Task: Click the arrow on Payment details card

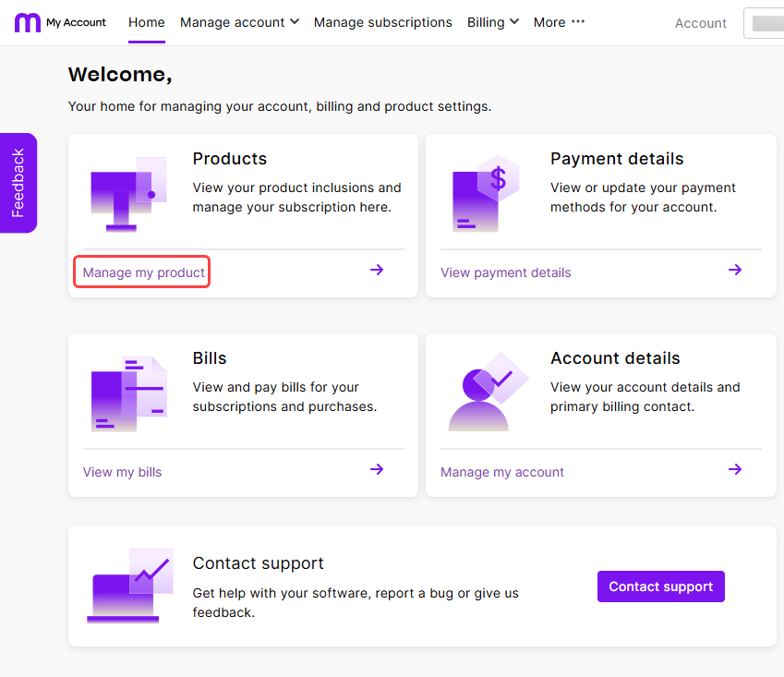Action: pyautogui.click(x=734, y=269)
